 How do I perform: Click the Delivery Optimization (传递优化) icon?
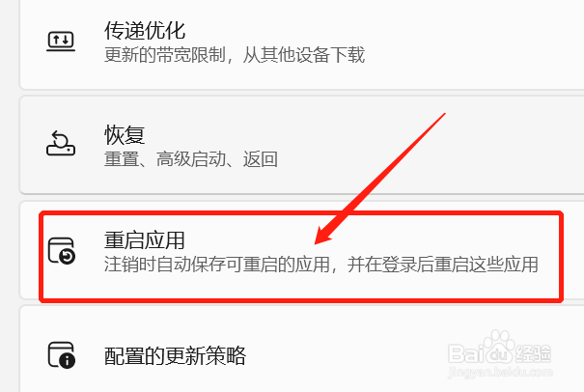click(x=61, y=41)
